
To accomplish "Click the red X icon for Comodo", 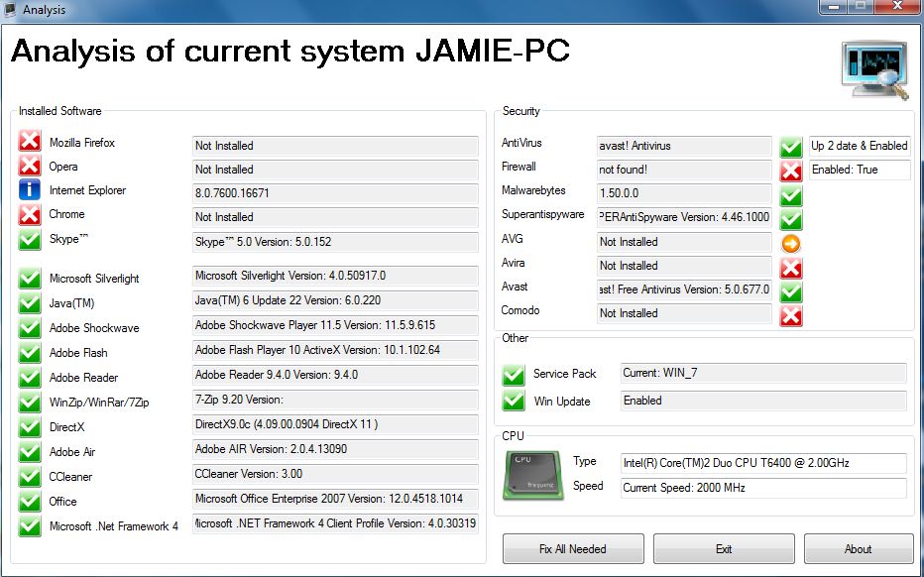I will (791, 316).
